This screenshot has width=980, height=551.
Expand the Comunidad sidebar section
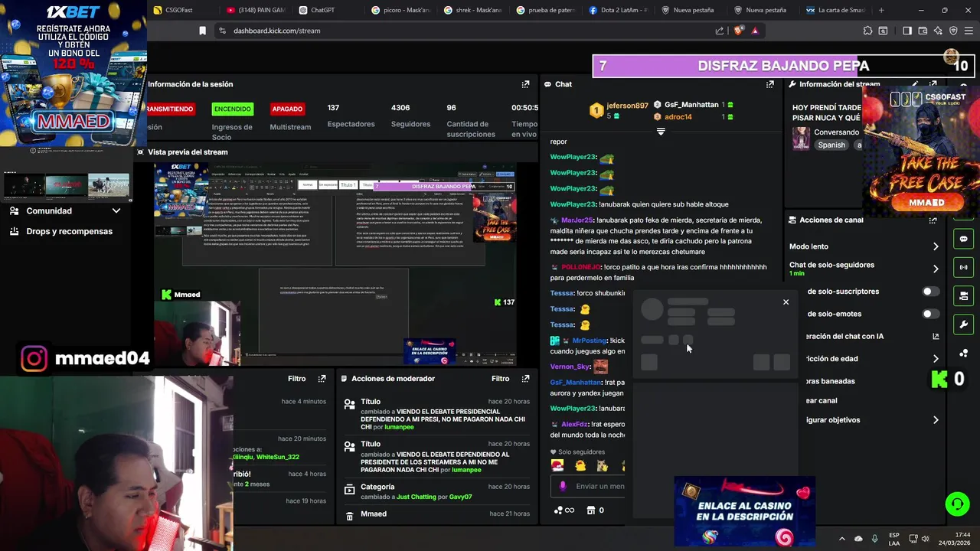(116, 211)
